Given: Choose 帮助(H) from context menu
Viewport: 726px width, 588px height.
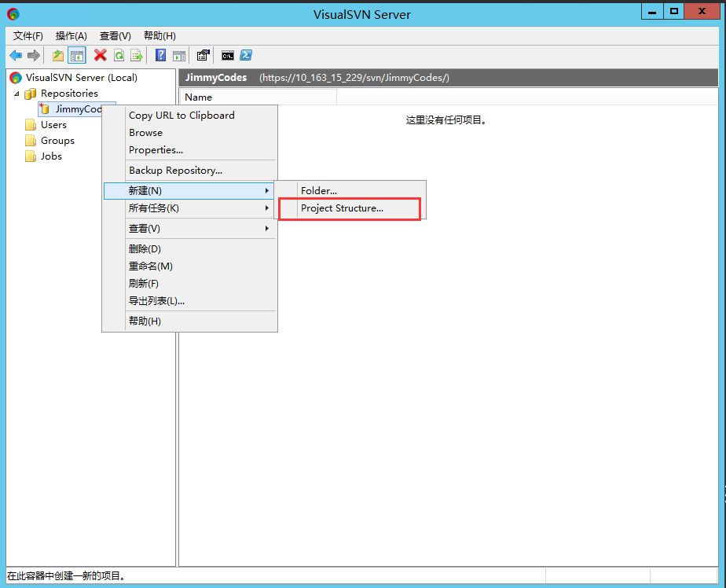Looking at the screenshot, I should click(x=190, y=321).
